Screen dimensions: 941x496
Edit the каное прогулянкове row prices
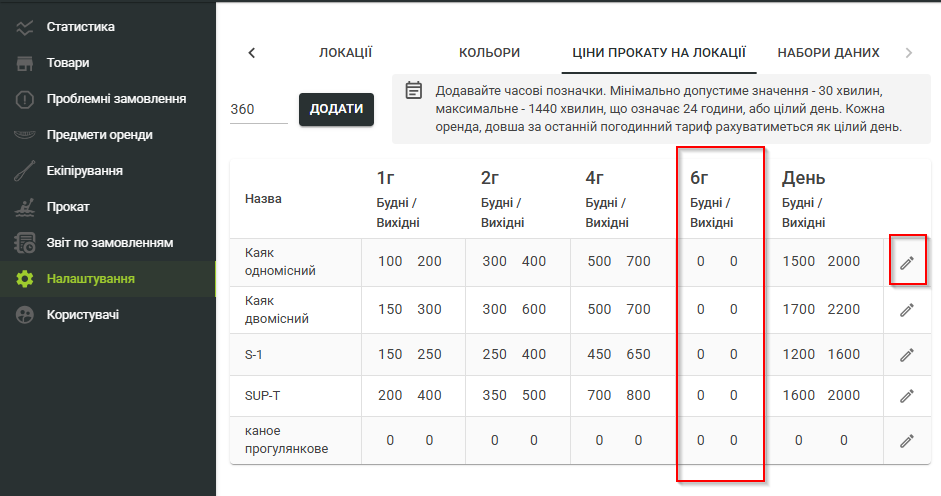click(x=907, y=441)
